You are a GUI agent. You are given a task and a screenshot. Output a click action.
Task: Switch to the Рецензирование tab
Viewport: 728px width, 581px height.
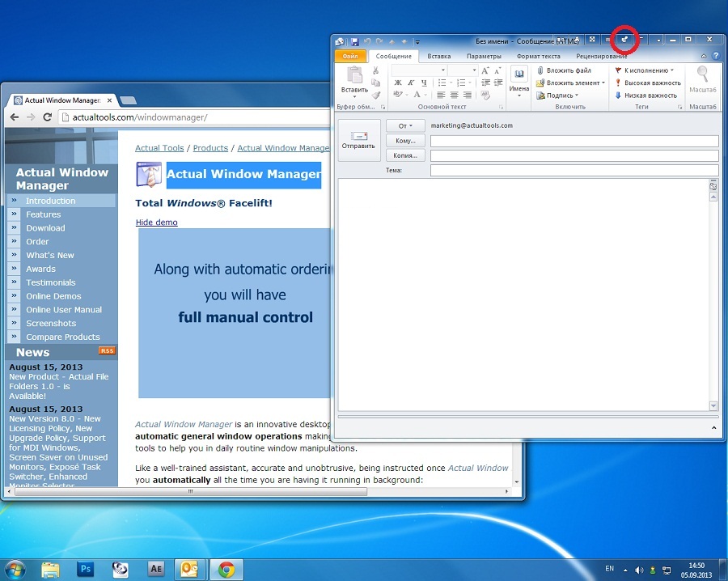coord(601,56)
